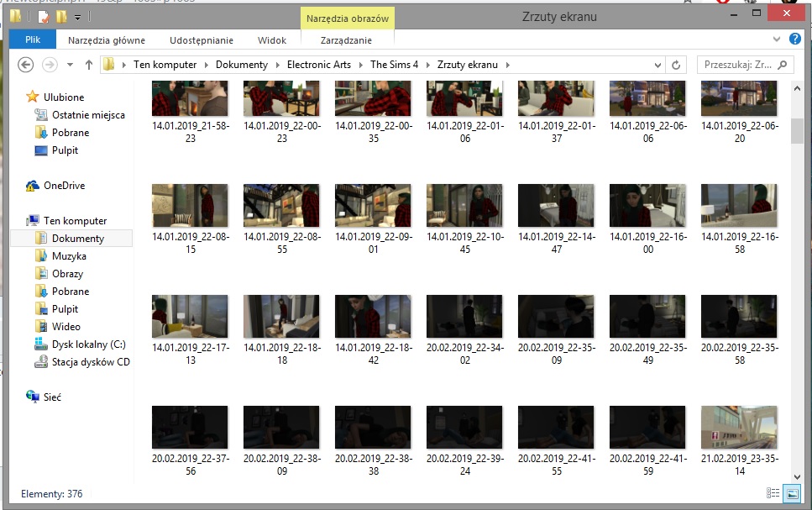
Task: Open Pulpit under Ten komputer
Action: [x=65, y=308]
